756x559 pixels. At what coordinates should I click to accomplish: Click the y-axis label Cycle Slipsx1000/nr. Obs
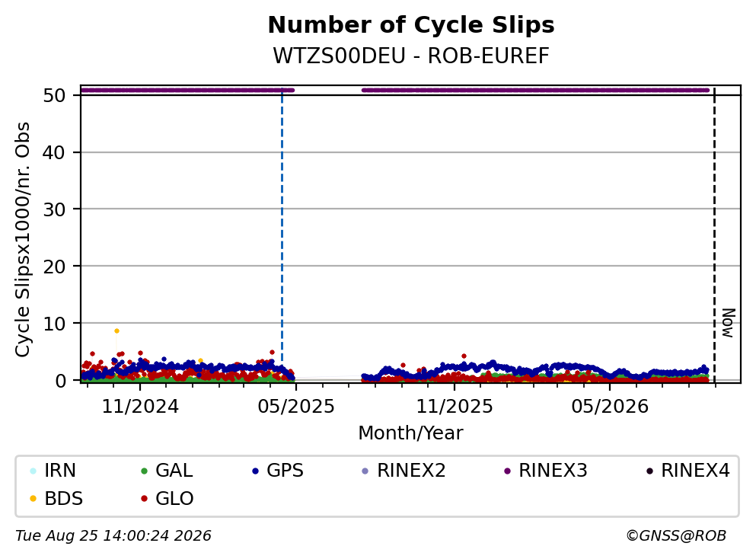pos(22,239)
